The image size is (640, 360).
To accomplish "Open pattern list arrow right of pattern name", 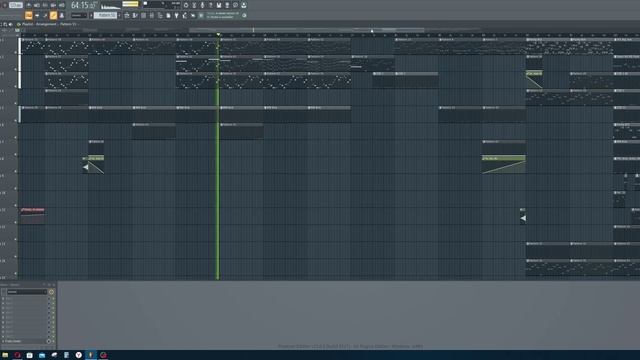I will point(119,15).
